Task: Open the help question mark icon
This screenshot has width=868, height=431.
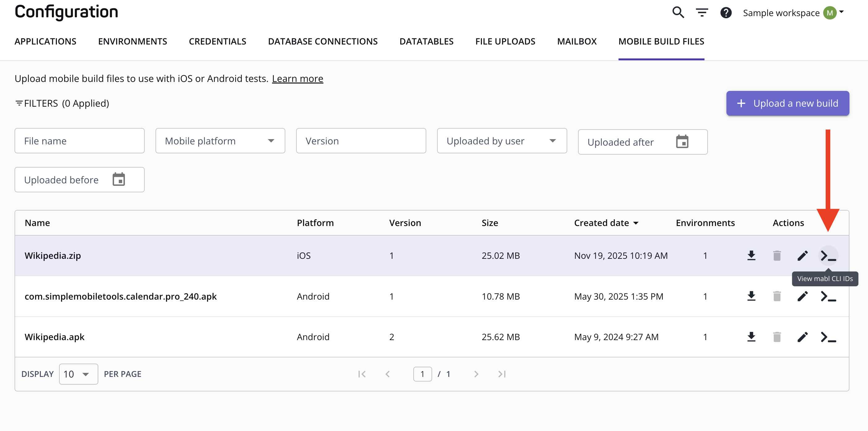Action: (726, 13)
